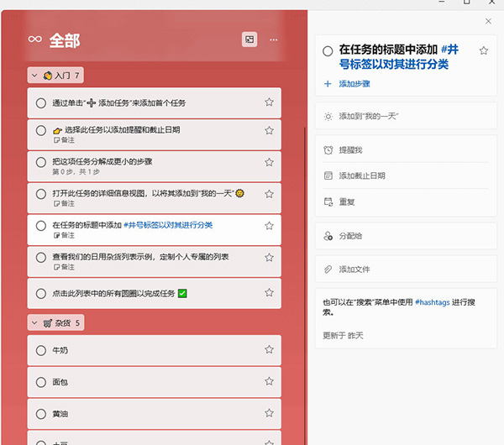
Task: Star the 点击此列表中的所有圆圈 task
Action: pyautogui.click(x=269, y=293)
